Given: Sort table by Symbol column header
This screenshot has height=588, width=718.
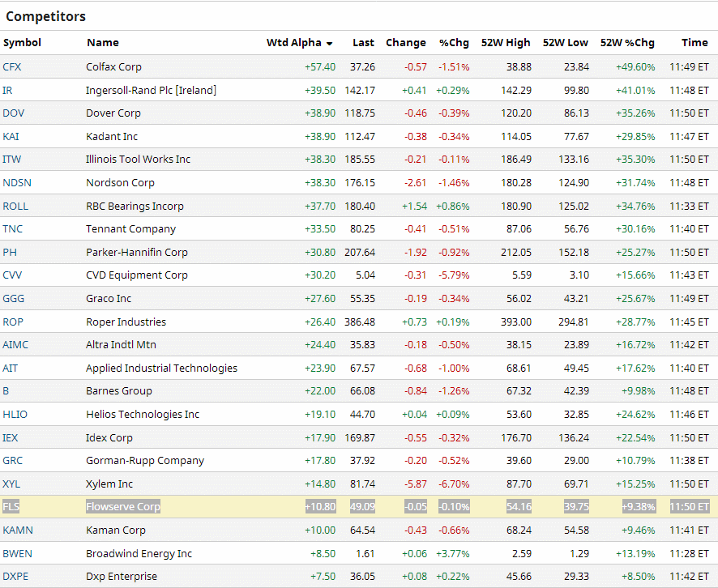Looking at the screenshot, I should point(22,43).
